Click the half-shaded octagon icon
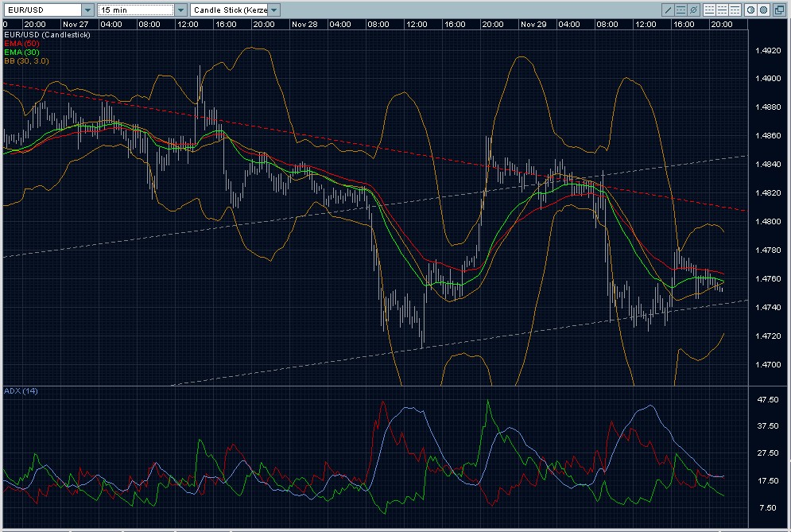 (x=750, y=10)
